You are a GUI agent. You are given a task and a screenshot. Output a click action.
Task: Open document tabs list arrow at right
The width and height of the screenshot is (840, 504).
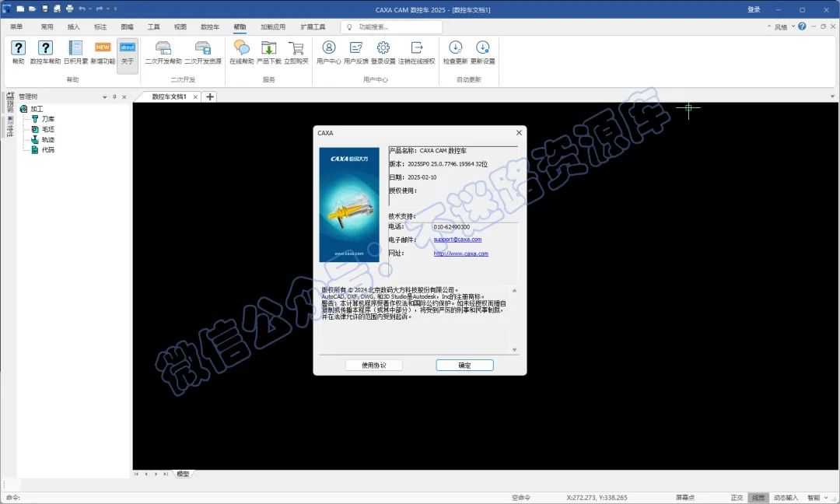(832, 97)
